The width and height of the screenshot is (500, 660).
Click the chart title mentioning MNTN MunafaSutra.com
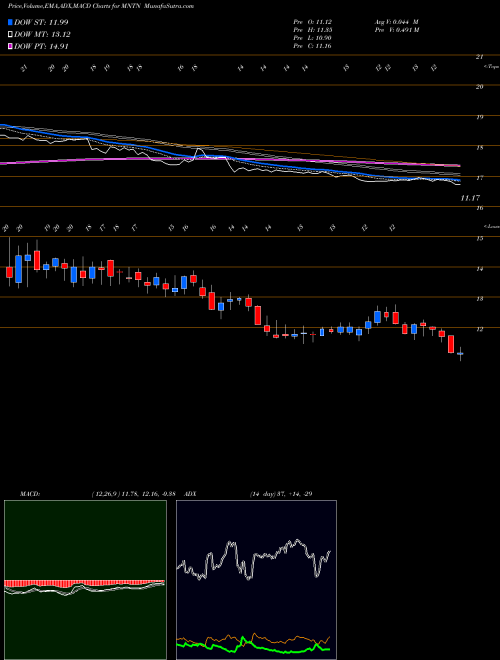(x=101, y=6)
